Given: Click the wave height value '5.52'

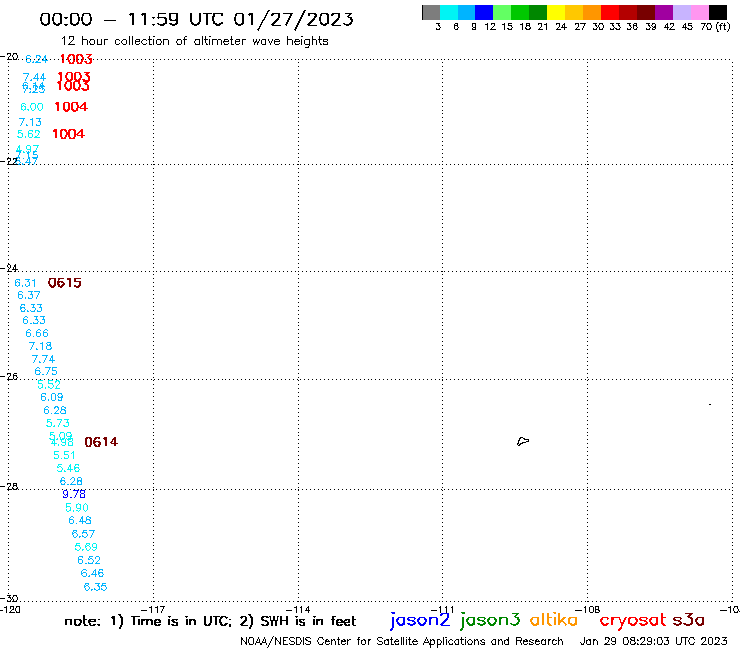Looking at the screenshot, I should [49, 384].
